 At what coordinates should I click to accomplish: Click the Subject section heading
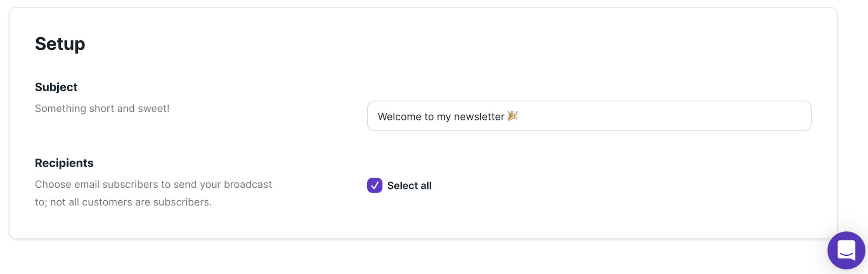(56, 87)
